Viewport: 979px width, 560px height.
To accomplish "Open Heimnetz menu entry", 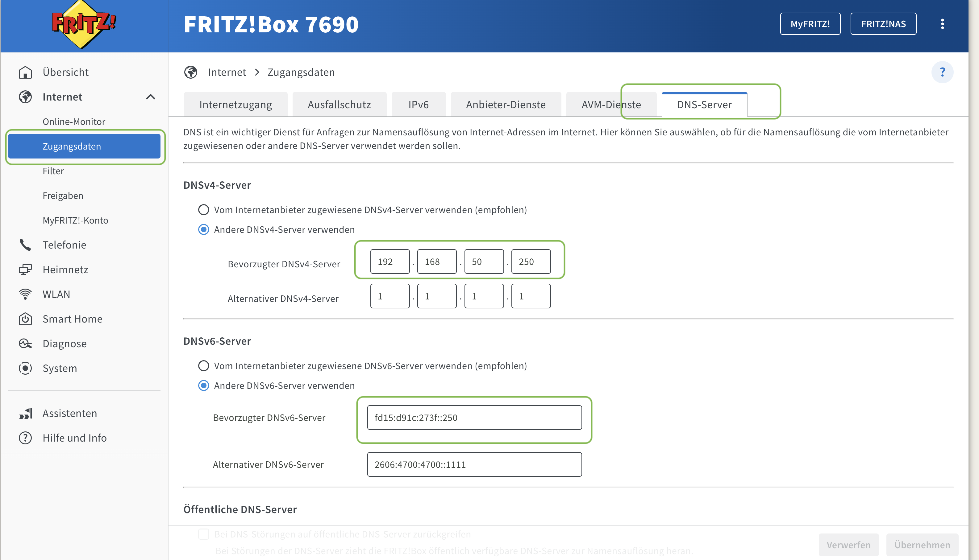I will pos(65,269).
